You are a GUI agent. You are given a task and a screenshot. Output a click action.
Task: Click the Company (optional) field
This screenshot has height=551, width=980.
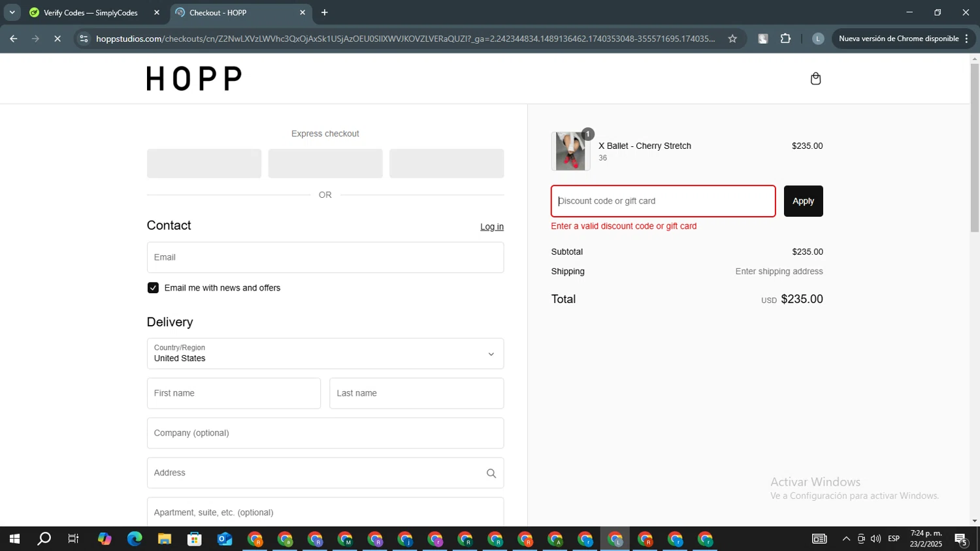pyautogui.click(x=325, y=433)
